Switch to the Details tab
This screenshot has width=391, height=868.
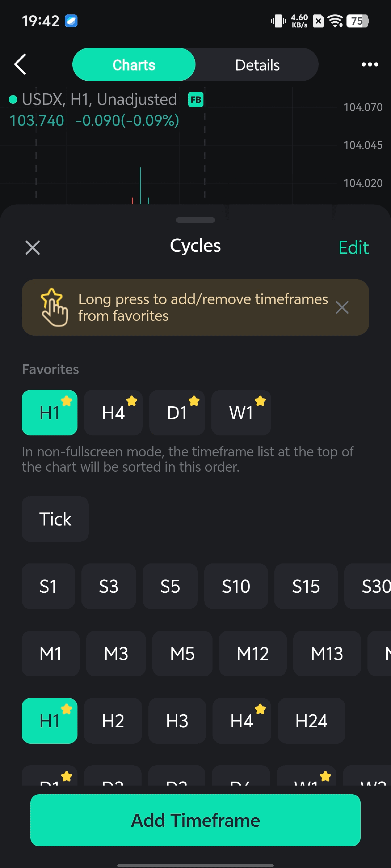click(x=257, y=65)
